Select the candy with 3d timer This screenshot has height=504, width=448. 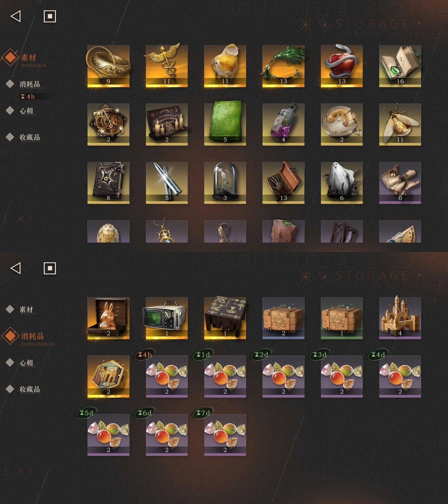pos(342,377)
